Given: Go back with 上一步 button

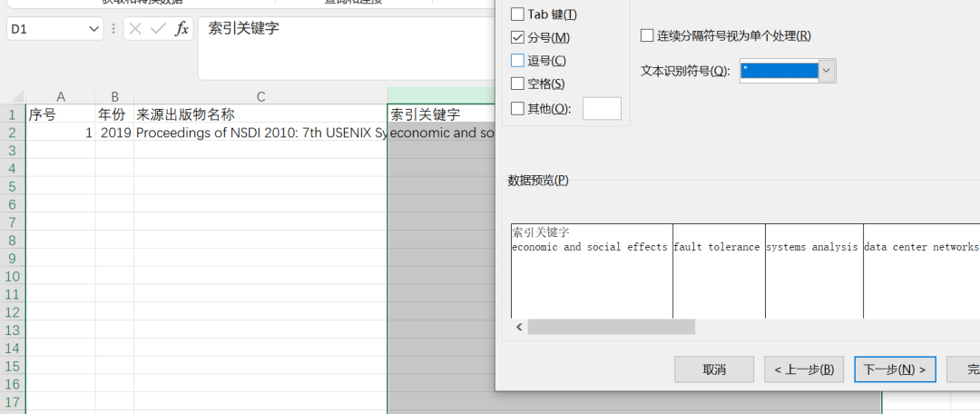Looking at the screenshot, I should tap(804, 370).
